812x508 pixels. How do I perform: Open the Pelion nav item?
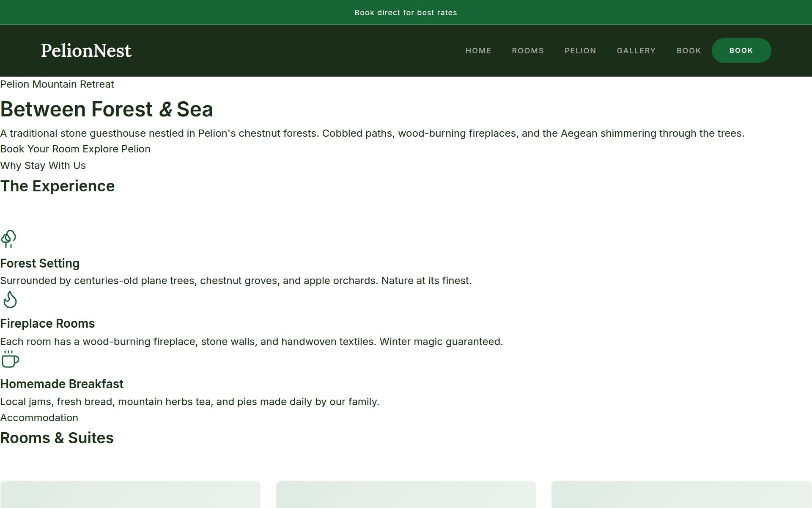click(580, 51)
